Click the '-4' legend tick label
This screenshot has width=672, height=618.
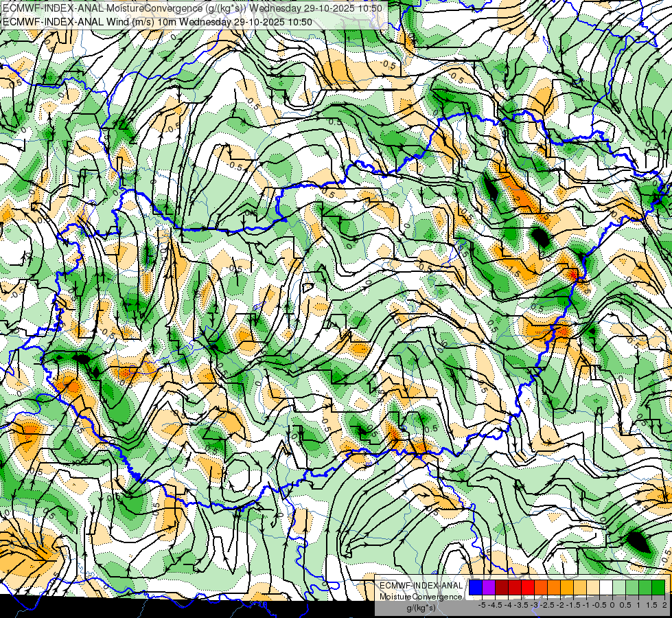click(508, 605)
